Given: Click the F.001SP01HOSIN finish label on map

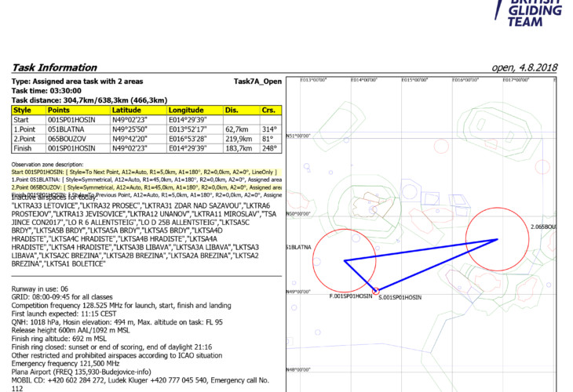Looking at the screenshot, I should tap(350, 298).
